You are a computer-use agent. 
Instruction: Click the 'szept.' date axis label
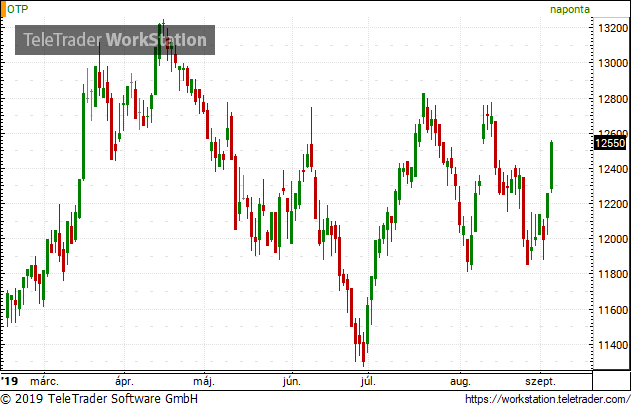(x=540, y=381)
